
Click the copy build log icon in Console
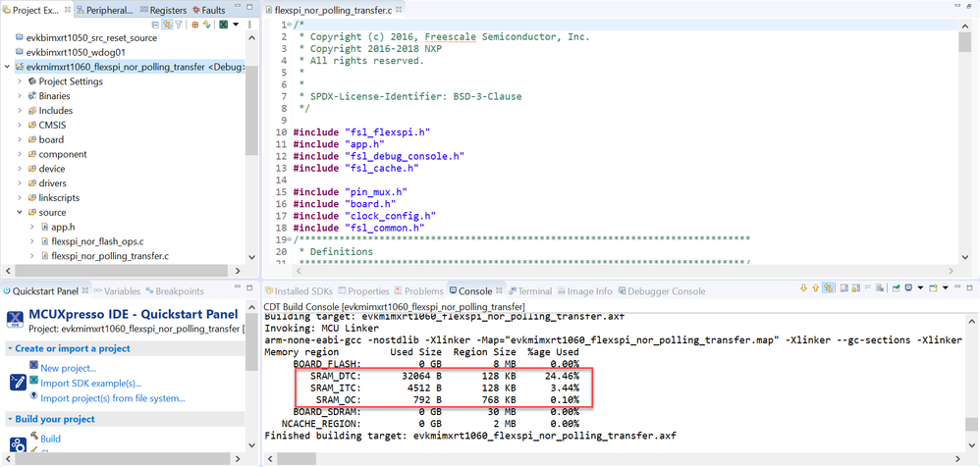click(844, 287)
